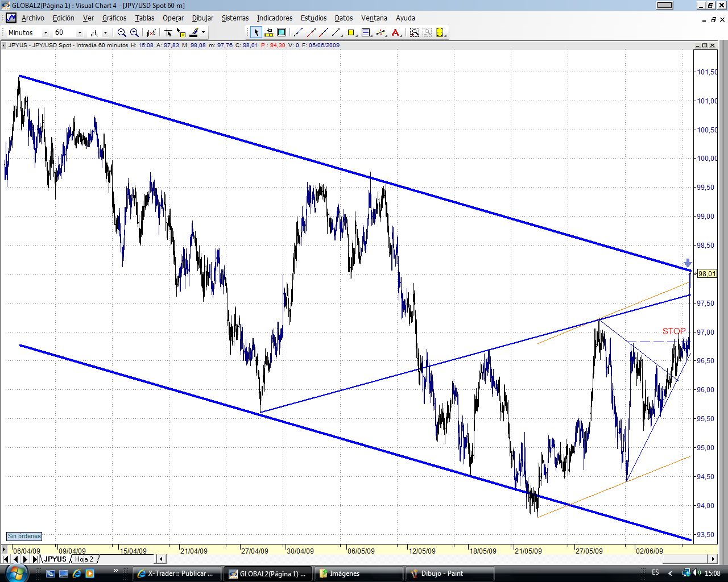Click the arrow with yellow note icon

pyautogui.click(x=181, y=33)
